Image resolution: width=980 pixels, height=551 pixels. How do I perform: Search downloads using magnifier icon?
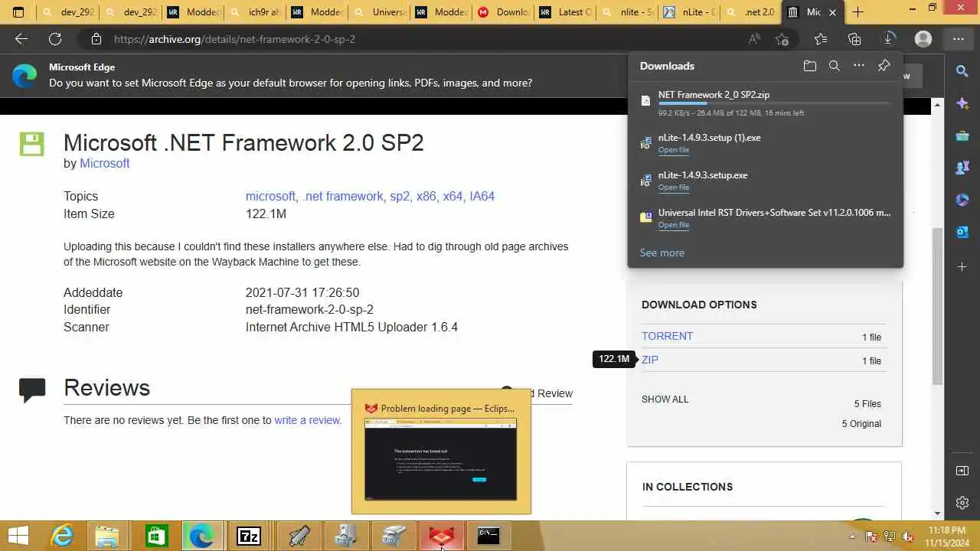click(x=835, y=66)
